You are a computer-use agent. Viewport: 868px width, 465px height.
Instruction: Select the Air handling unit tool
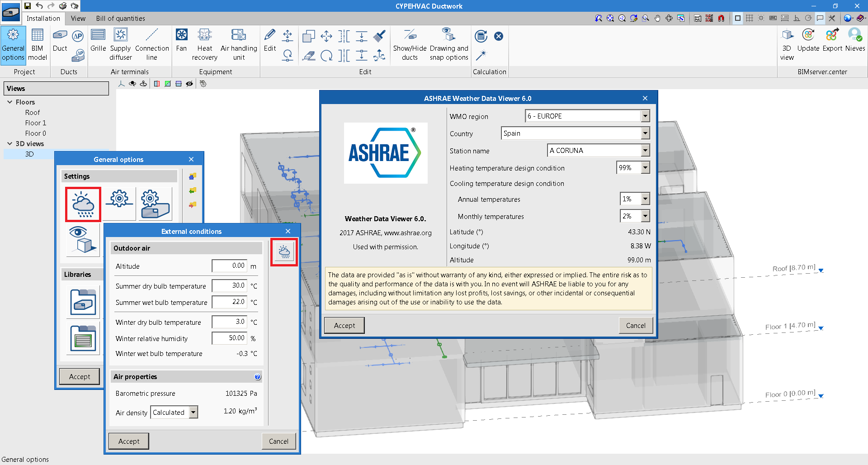pos(239,45)
